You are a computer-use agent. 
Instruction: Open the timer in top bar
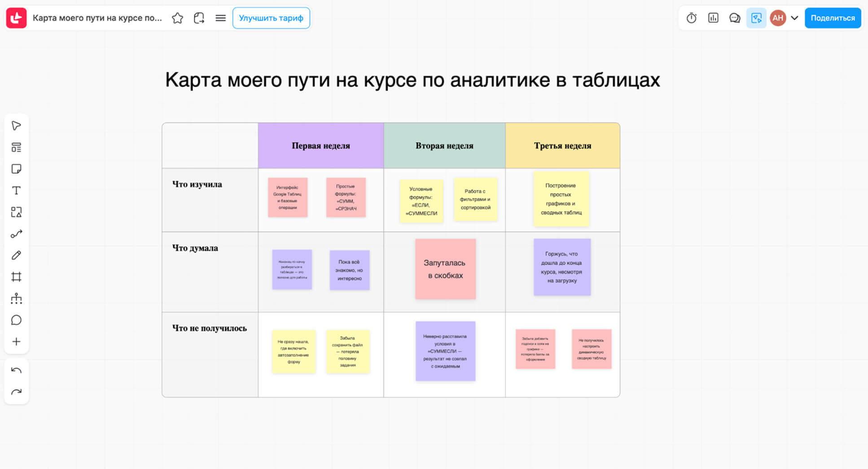point(691,18)
